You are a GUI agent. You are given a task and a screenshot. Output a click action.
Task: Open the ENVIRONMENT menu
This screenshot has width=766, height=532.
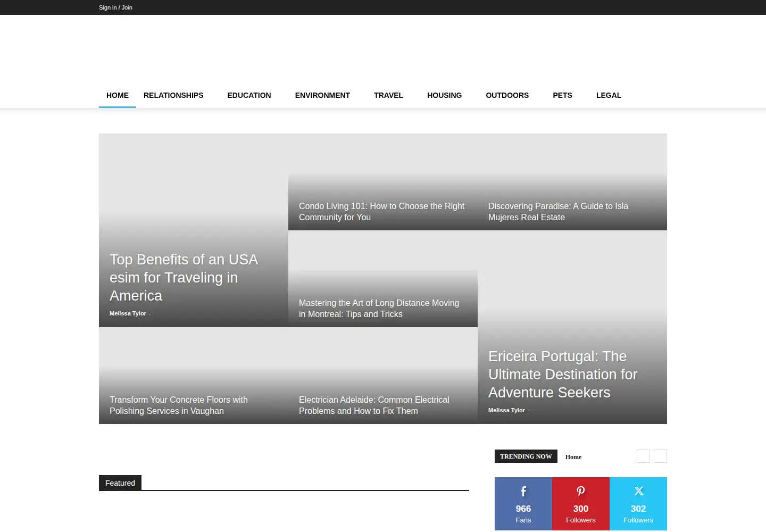point(322,95)
